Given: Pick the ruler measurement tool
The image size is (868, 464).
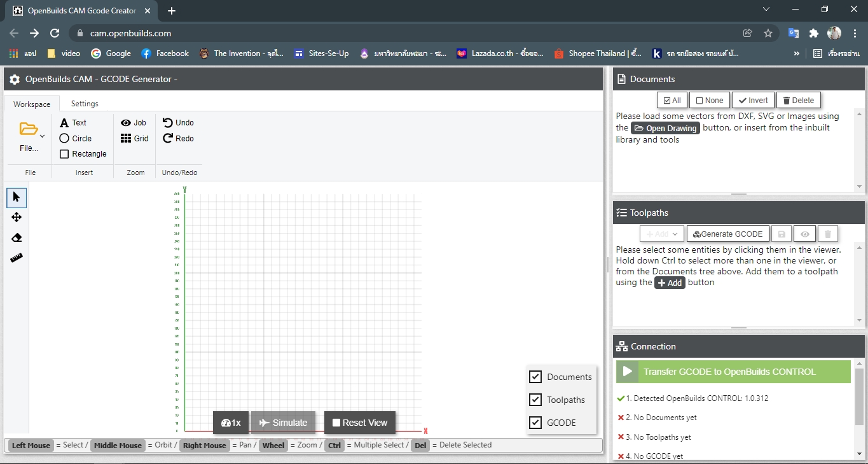Looking at the screenshot, I should click(x=17, y=258).
